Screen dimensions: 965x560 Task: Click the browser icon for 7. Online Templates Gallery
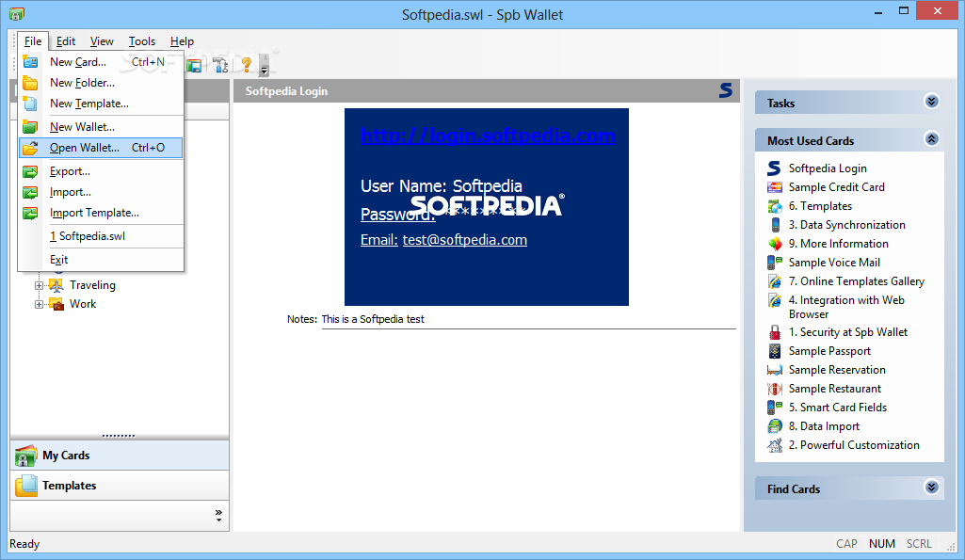pyautogui.click(x=774, y=281)
